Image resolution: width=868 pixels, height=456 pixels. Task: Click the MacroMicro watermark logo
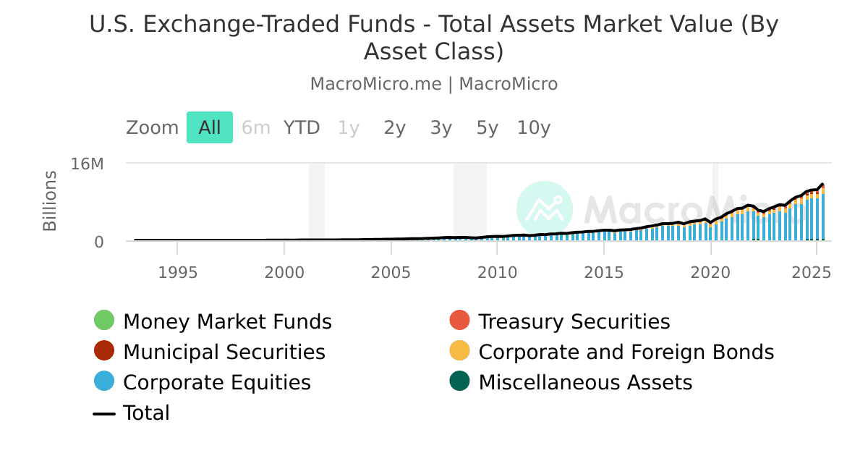pos(544,209)
